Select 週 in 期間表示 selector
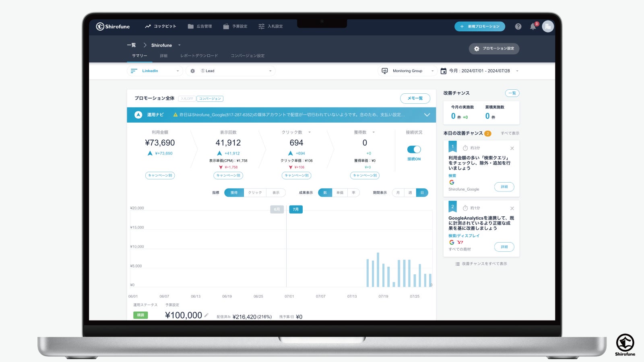 coord(410,193)
